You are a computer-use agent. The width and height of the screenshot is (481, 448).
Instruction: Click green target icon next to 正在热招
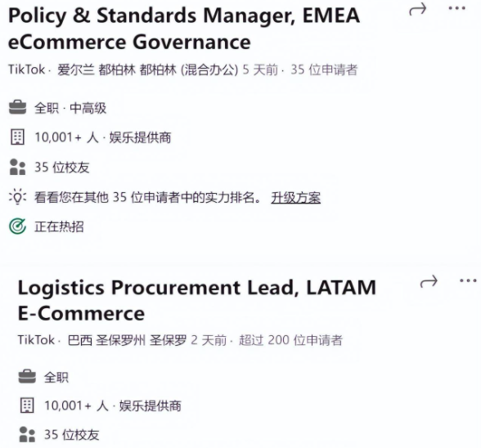point(17,226)
